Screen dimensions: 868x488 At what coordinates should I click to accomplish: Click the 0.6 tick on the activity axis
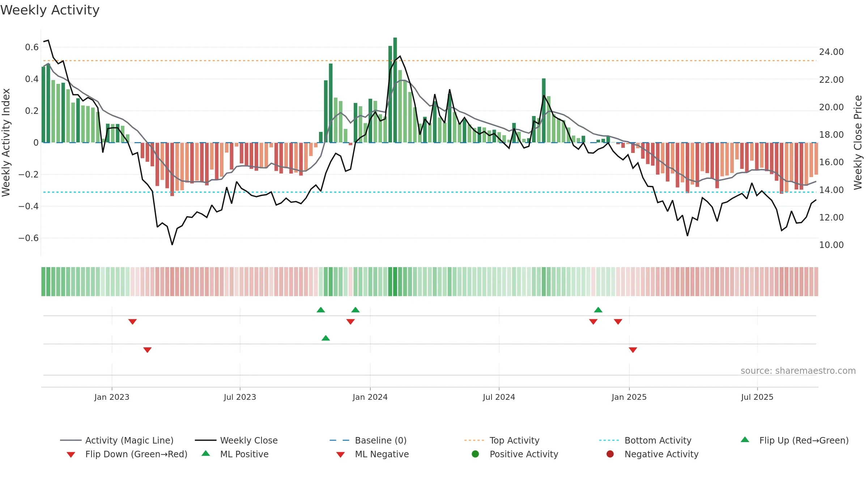tap(32, 47)
